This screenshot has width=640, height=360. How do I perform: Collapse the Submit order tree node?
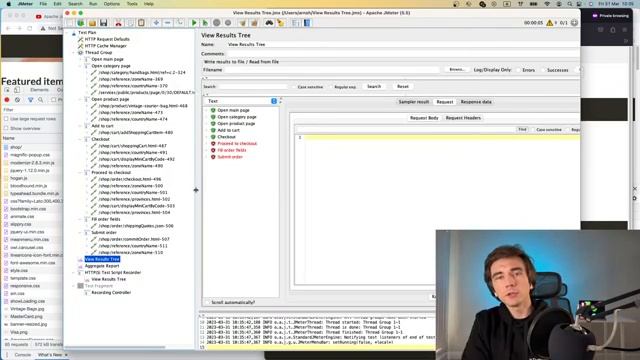[80, 233]
